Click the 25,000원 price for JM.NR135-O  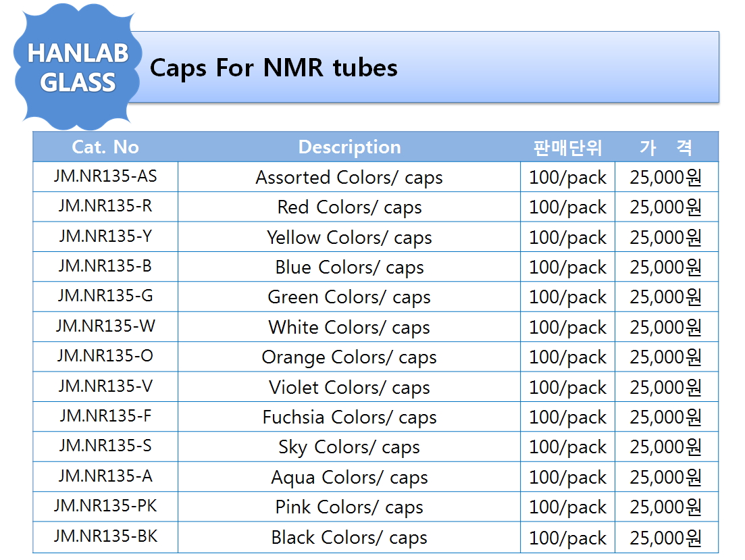click(x=666, y=357)
